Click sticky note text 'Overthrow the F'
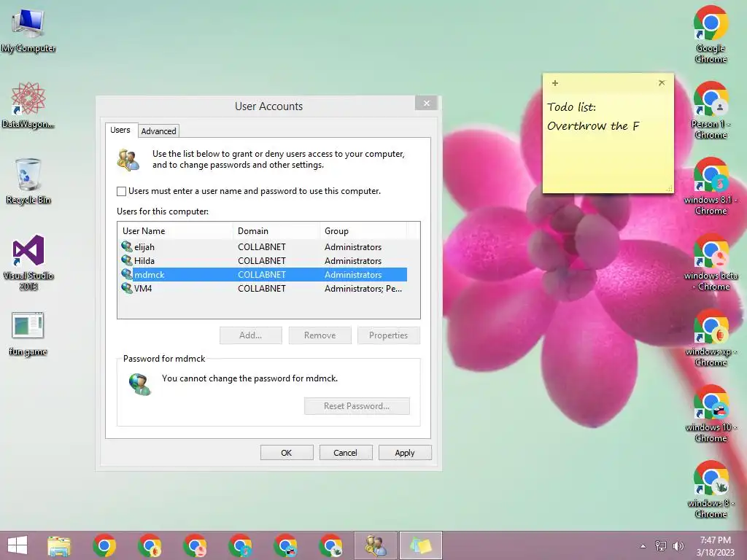The width and height of the screenshot is (747, 560). tap(593, 126)
